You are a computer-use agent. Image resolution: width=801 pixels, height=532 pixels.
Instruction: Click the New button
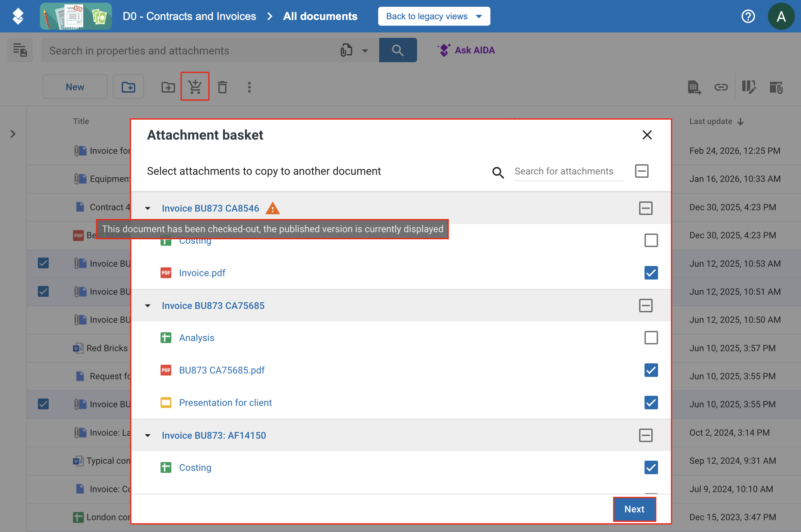tap(75, 87)
